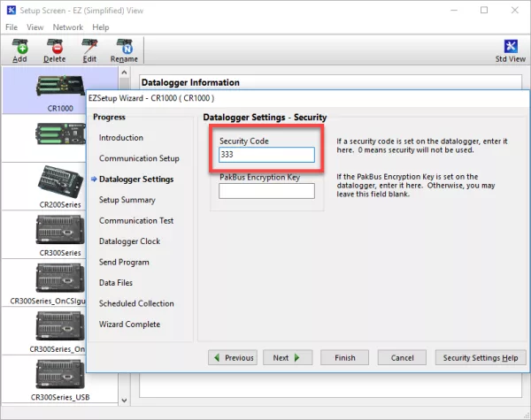Select the unlabeled datalogger below CR1000

[x=61, y=134]
